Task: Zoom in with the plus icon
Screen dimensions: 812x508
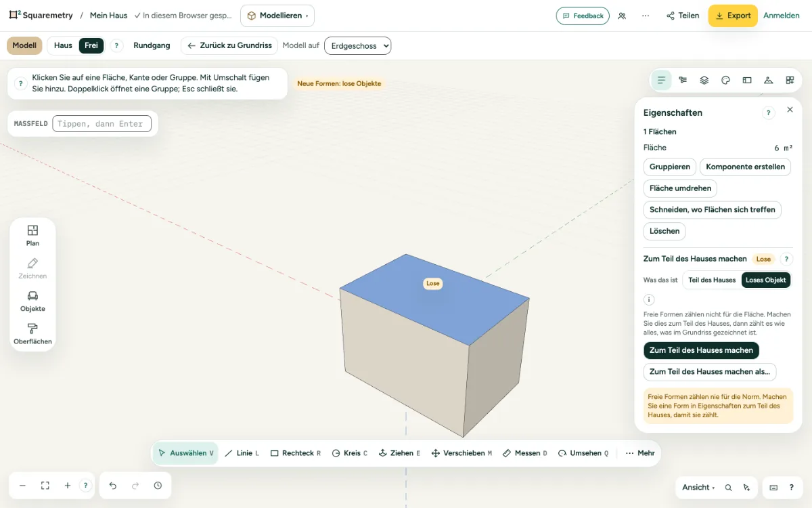Action: pos(68,486)
